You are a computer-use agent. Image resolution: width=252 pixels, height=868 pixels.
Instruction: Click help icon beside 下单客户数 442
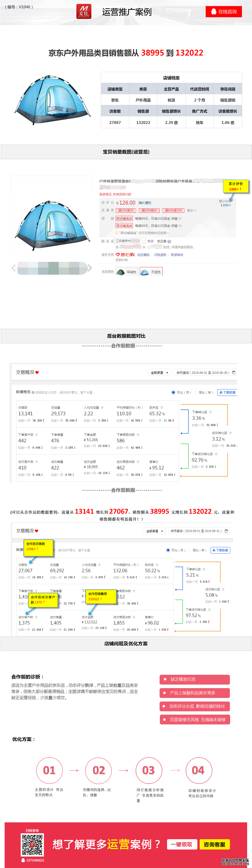[x=37, y=435]
